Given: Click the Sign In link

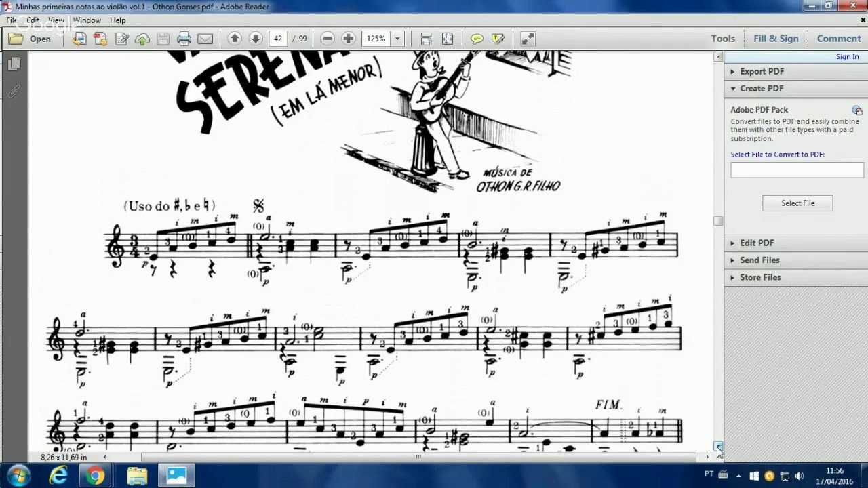Looking at the screenshot, I should pos(847,57).
